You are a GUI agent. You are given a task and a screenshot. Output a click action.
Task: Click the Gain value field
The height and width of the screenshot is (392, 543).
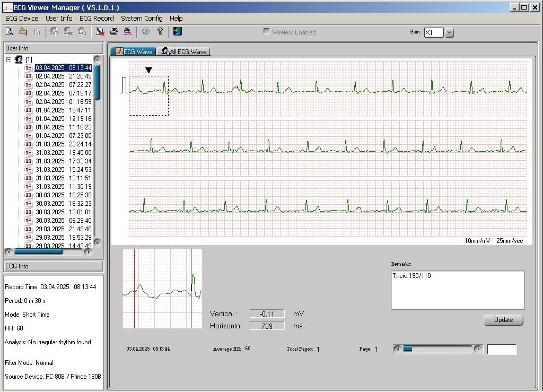[x=434, y=32]
